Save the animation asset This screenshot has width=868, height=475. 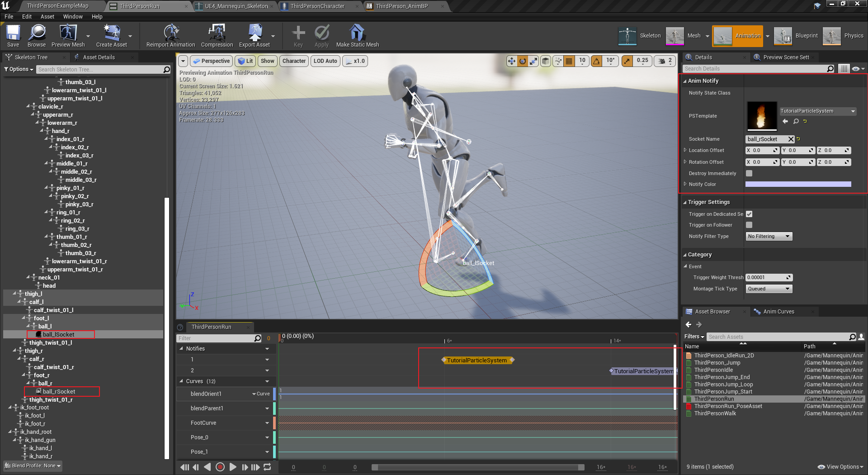(x=13, y=36)
